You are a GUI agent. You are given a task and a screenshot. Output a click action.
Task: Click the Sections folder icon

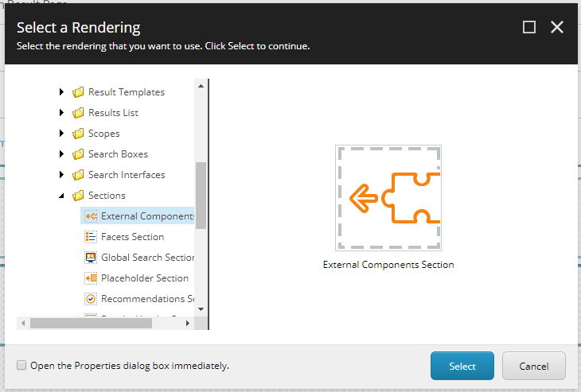pos(78,195)
